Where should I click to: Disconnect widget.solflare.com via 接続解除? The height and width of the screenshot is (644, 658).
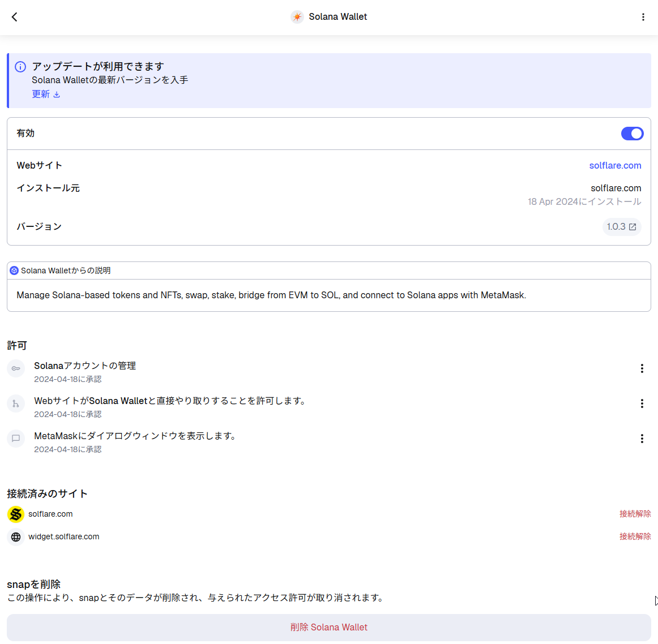pos(635,536)
